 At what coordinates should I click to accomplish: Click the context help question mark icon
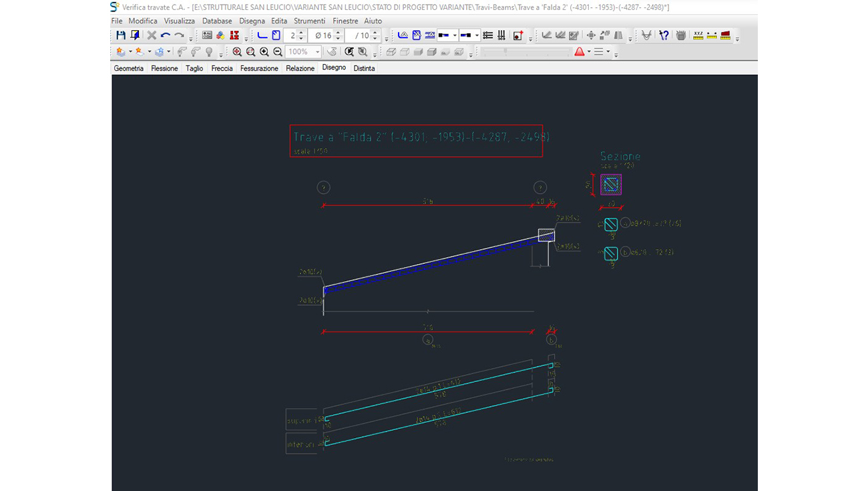664,35
